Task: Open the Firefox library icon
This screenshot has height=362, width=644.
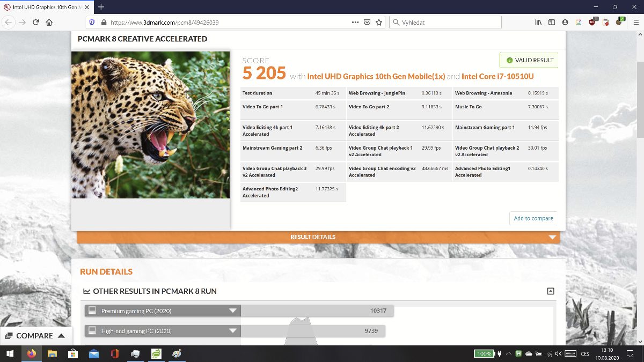Action: tap(538, 23)
